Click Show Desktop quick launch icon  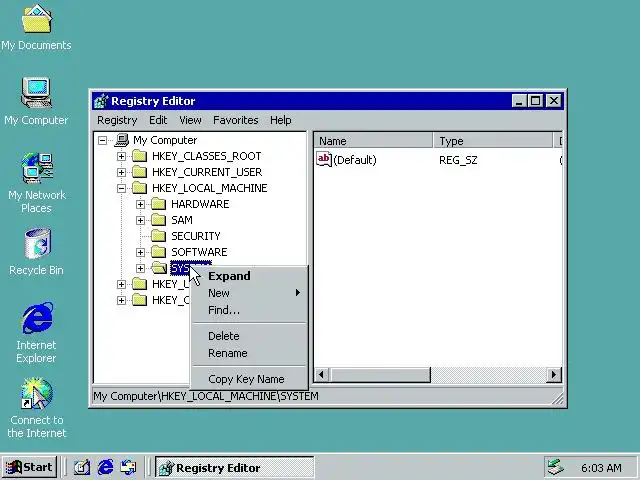point(82,467)
